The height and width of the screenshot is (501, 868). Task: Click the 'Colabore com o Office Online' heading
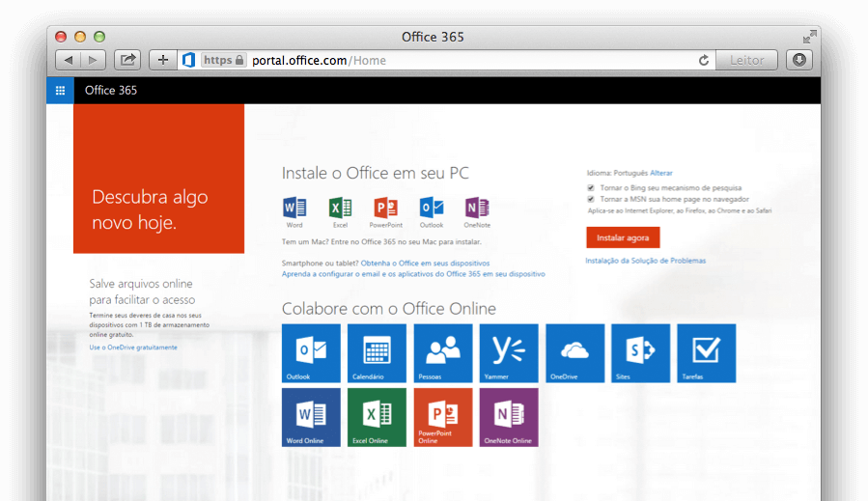click(389, 308)
